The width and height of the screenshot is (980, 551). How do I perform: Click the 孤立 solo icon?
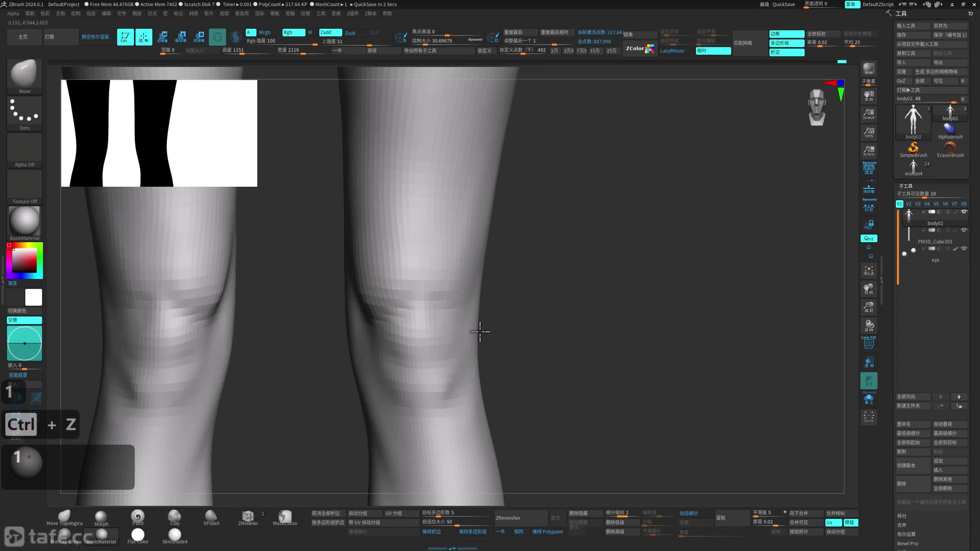click(x=869, y=398)
